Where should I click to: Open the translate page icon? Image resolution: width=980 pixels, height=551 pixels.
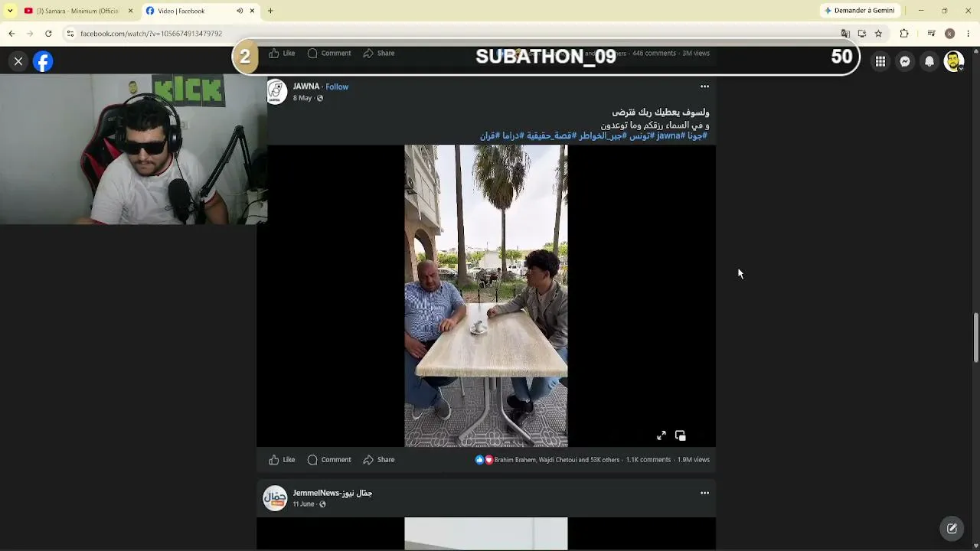[845, 34]
